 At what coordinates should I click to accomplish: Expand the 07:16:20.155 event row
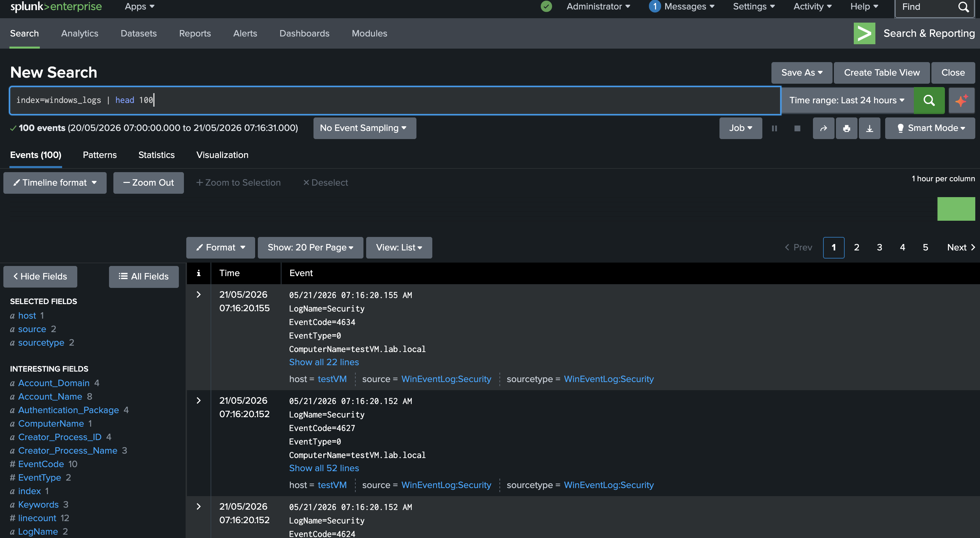click(x=198, y=295)
